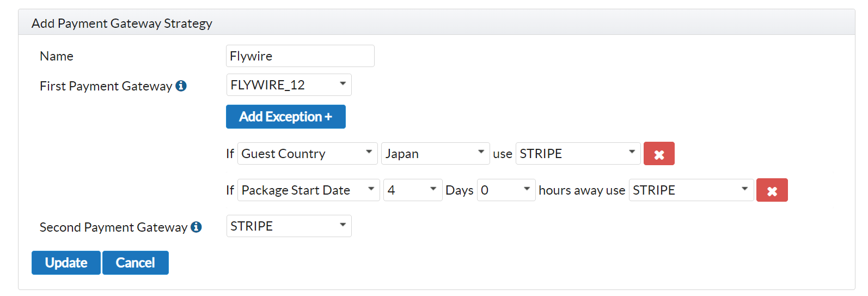This screenshot has height=296, width=868.
Task: Click the Second Payment Gateway info icon
Action: 197,227
